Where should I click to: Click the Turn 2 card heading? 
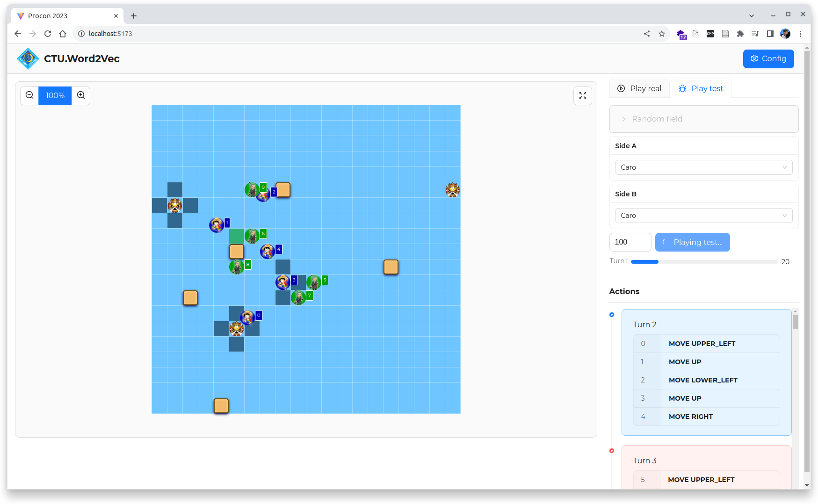[644, 324]
